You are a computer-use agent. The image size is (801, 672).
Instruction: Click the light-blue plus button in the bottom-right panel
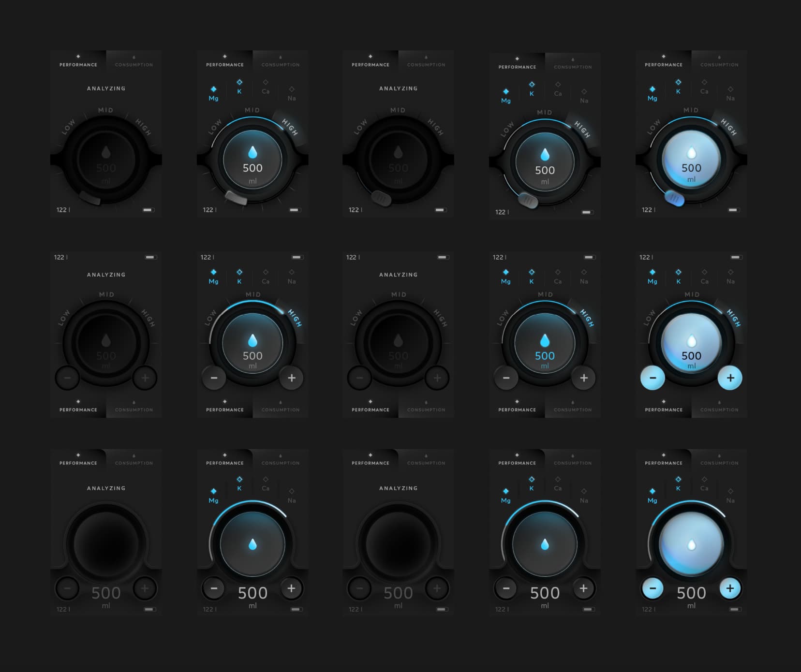click(730, 588)
